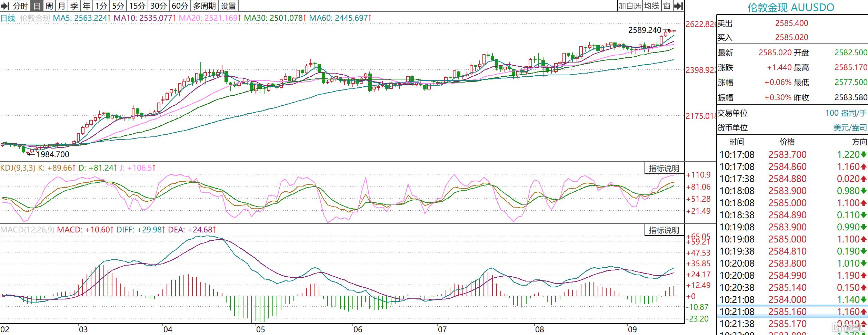Screen dimensions: 868x335
Task: Switch to the 30分 minute chart
Action: (x=159, y=6)
